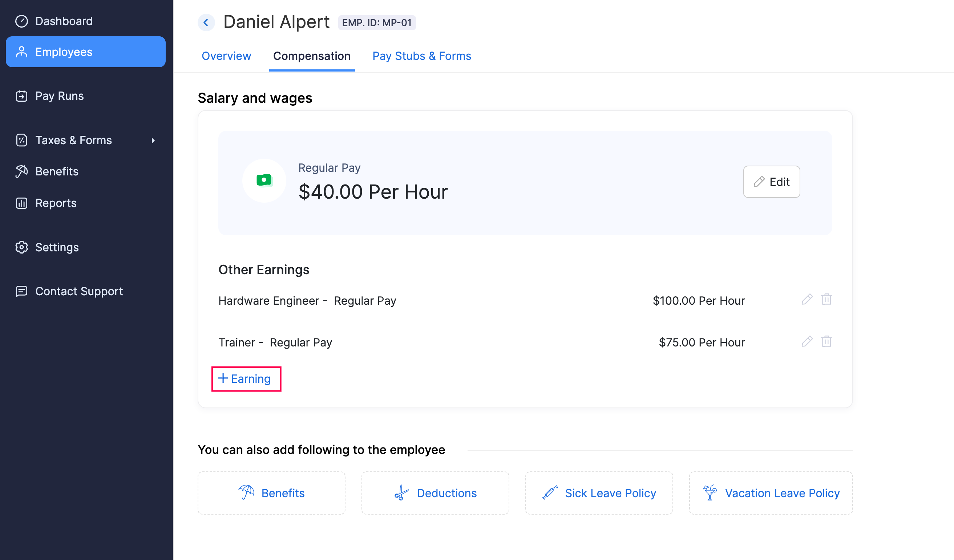The width and height of the screenshot is (954, 560).
Task: Open Settings via the gear icon
Action: (x=21, y=247)
